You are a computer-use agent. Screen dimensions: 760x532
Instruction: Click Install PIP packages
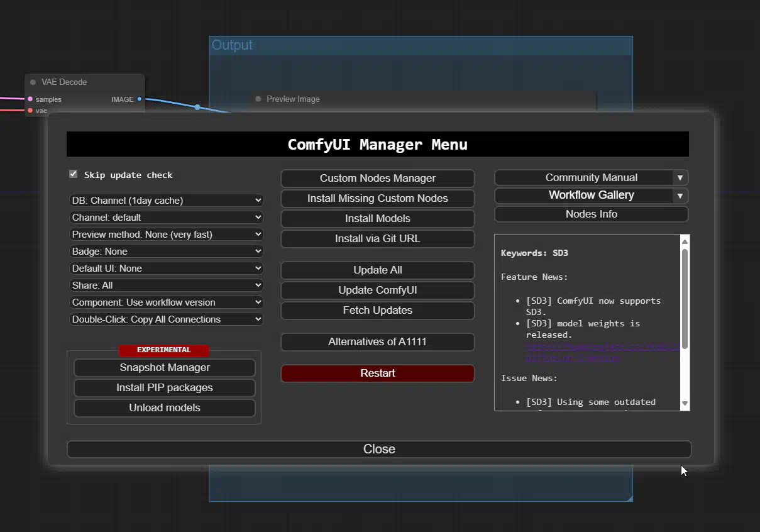click(165, 388)
